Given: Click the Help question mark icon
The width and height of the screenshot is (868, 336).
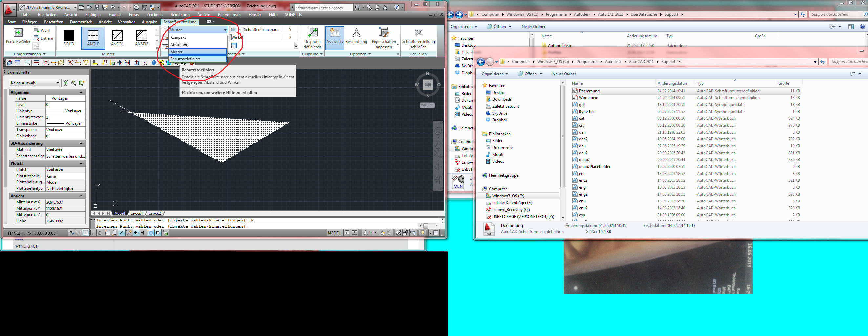Looking at the screenshot, I should point(397,8).
